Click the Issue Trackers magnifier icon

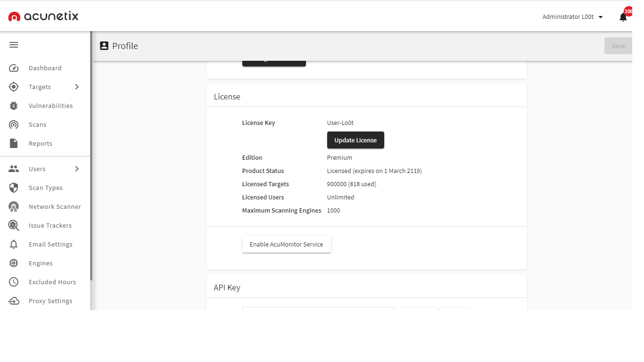[x=14, y=225]
